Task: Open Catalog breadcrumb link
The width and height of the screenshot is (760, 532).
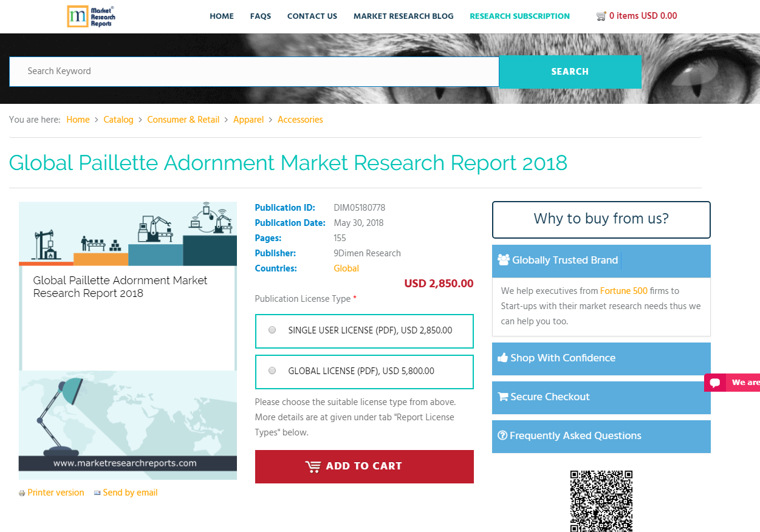Action: coord(118,120)
